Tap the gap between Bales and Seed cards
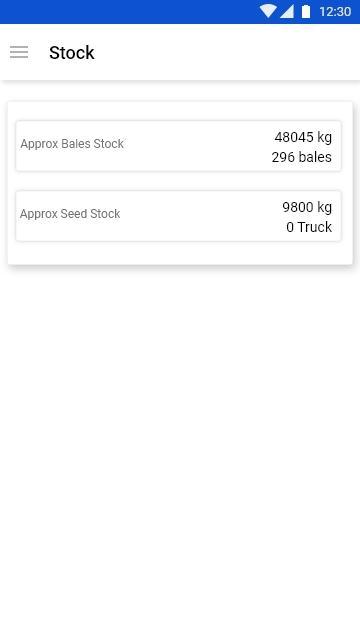 [x=178, y=181]
